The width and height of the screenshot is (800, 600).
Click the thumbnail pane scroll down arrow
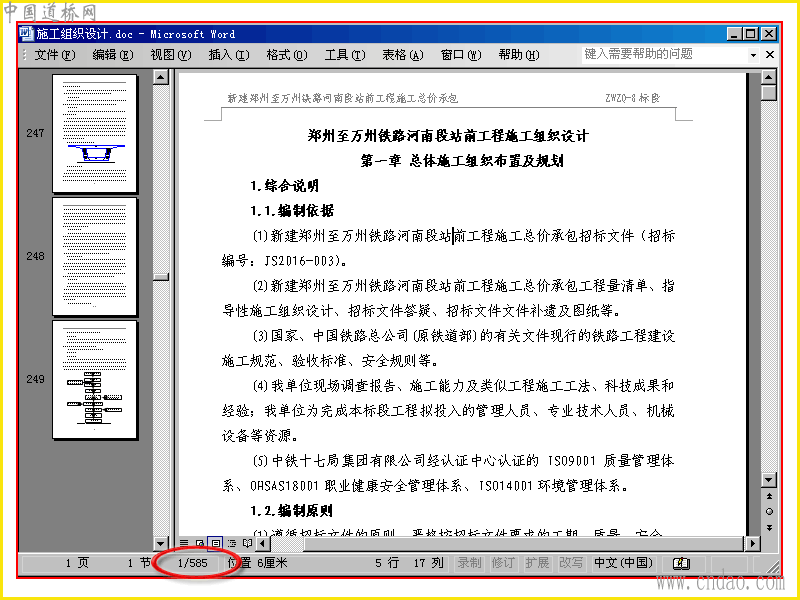[161, 543]
